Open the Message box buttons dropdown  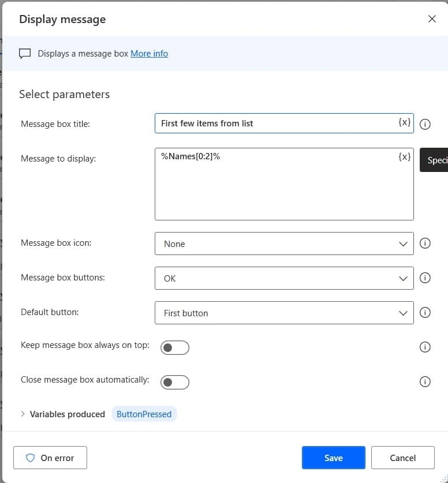[x=284, y=278]
